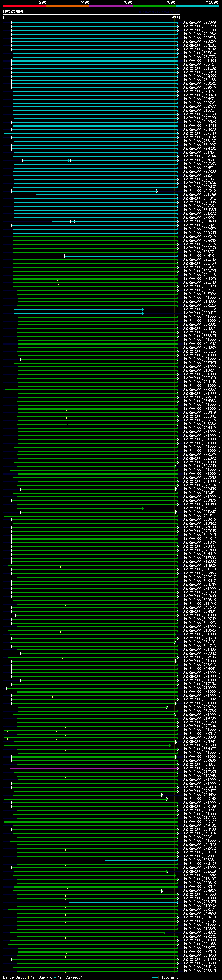
Task: Open hit UniRef100_Q3L1H0
Action: tap(199, 30)
